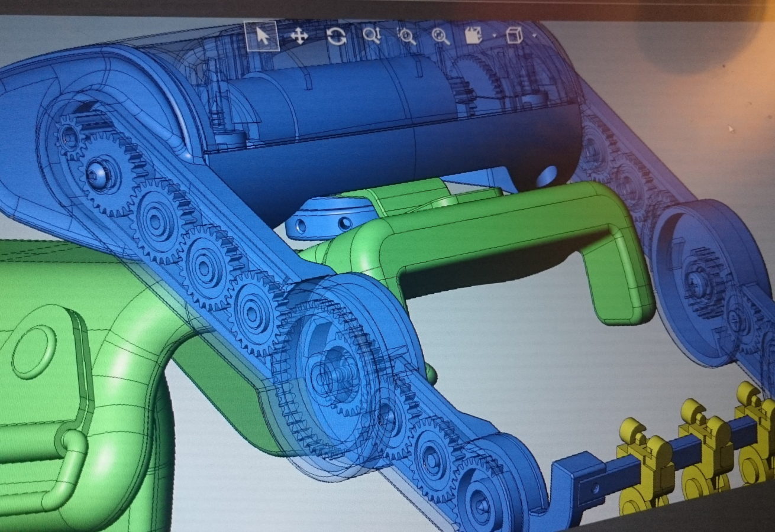Select the Zoom window tool

pos(406,37)
